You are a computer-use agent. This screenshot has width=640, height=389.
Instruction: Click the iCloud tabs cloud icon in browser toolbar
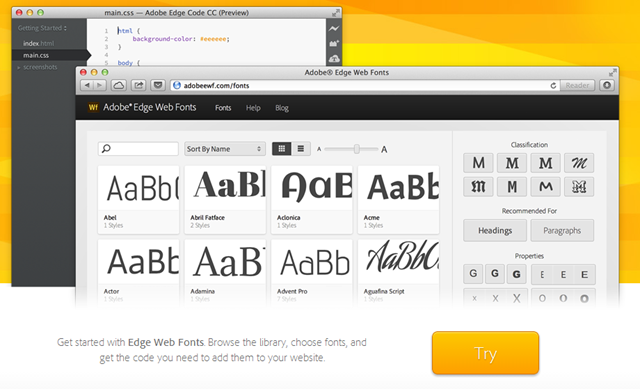tap(119, 85)
